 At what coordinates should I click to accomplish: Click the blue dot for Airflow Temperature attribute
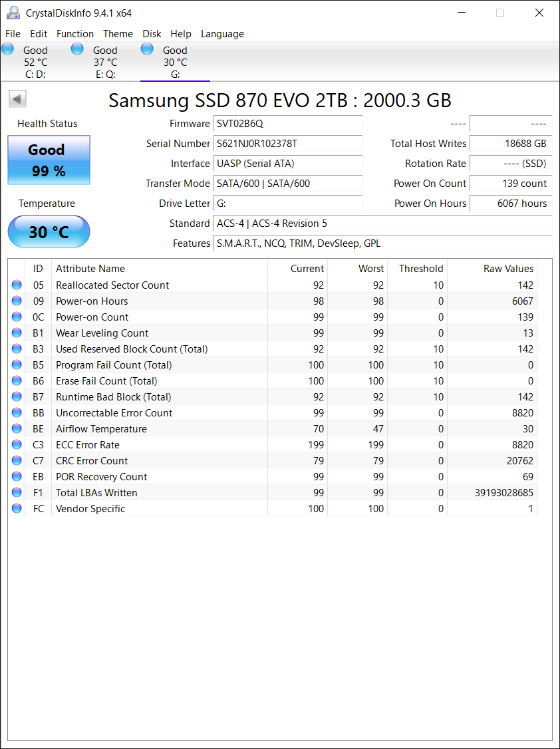point(16,428)
